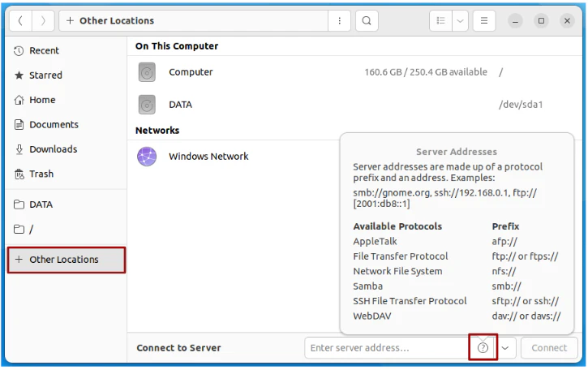
Task: Switch to list view icon
Action: coord(440,20)
